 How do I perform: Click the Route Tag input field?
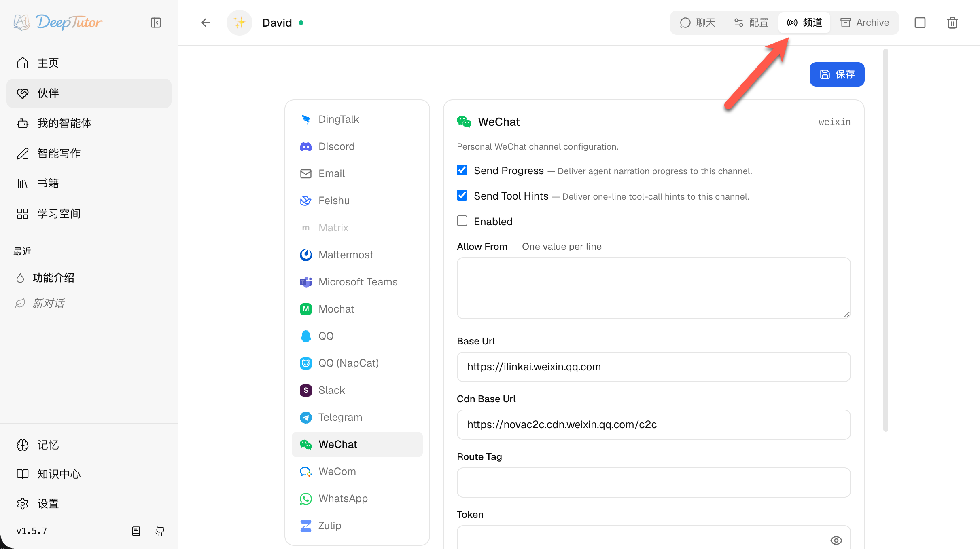(653, 482)
